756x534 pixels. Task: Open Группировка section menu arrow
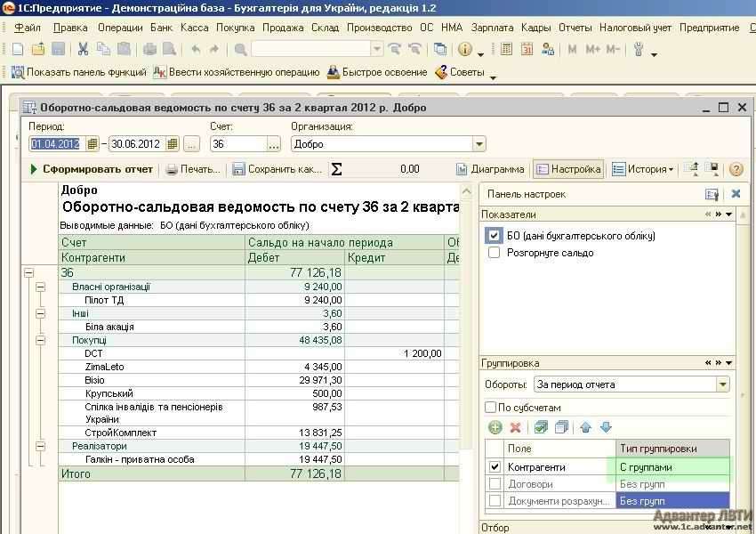(729, 363)
